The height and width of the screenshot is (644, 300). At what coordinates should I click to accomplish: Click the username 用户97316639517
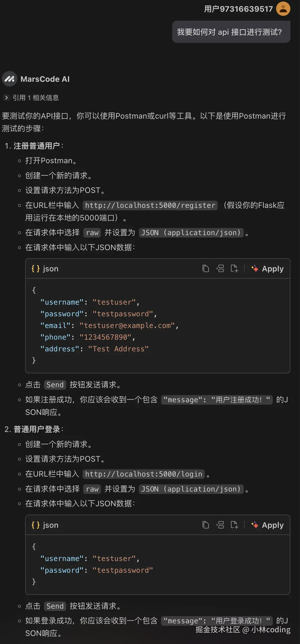(x=238, y=9)
